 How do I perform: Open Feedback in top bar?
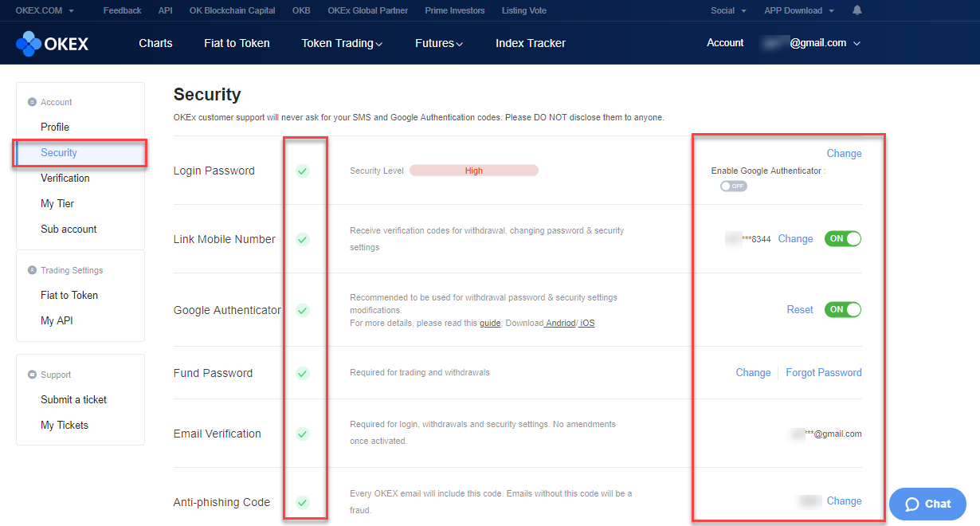coord(122,10)
